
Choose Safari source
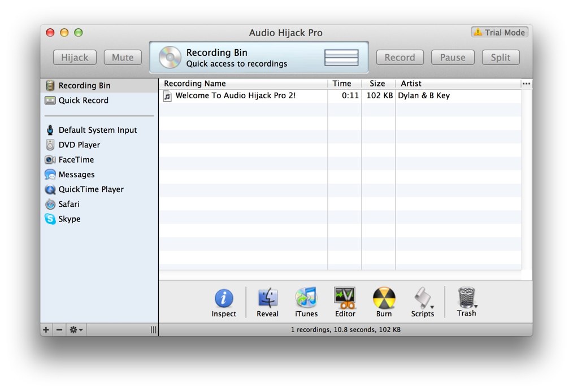[x=99, y=204]
